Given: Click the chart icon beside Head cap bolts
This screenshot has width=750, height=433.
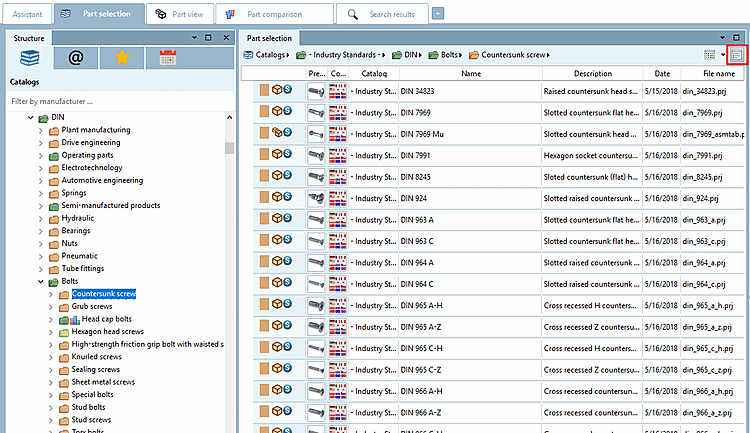Looking at the screenshot, I should pyautogui.click(x=75, y=320).
